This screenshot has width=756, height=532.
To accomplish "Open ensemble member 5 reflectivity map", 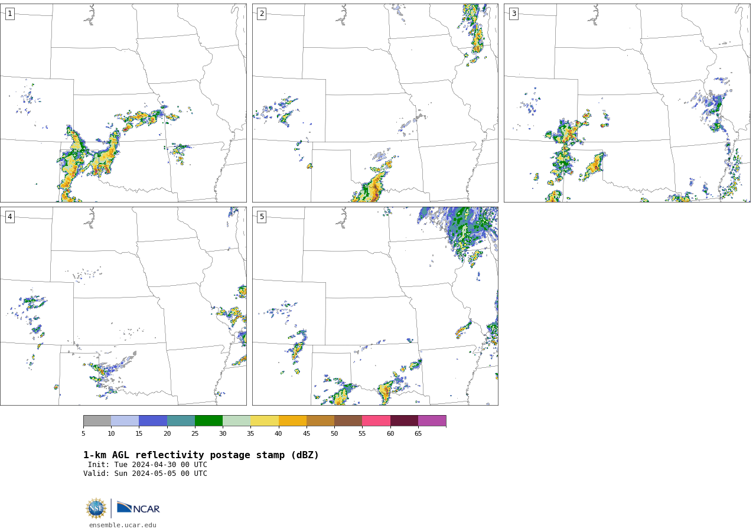I will pyautogui.click(x=375, y=306).
